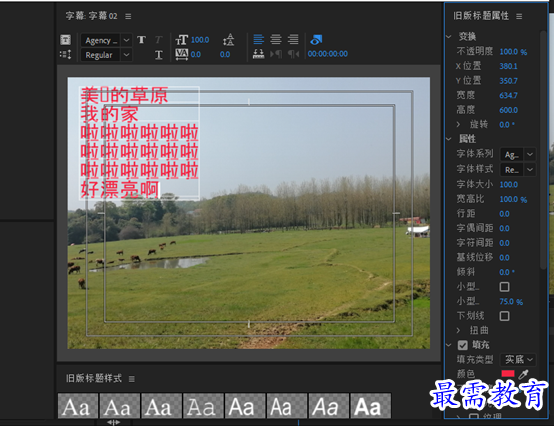Open the Regular font style dropdown

pos(106,55)
